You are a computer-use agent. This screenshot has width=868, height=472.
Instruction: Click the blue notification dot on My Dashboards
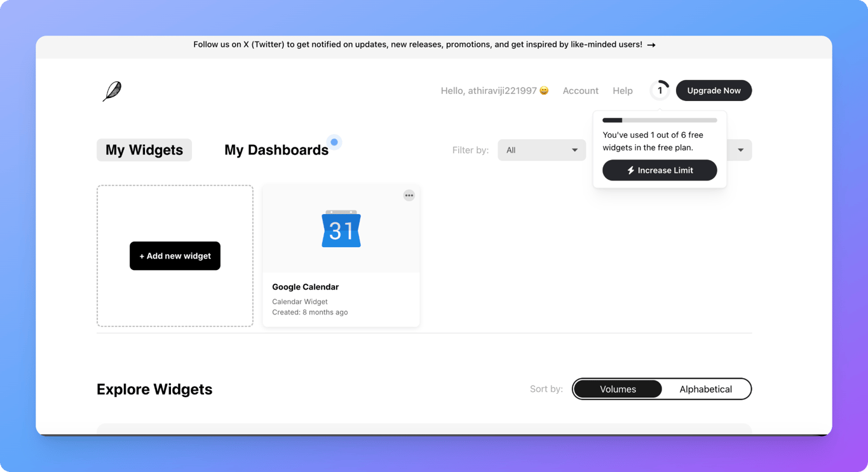tap(334, 141)
